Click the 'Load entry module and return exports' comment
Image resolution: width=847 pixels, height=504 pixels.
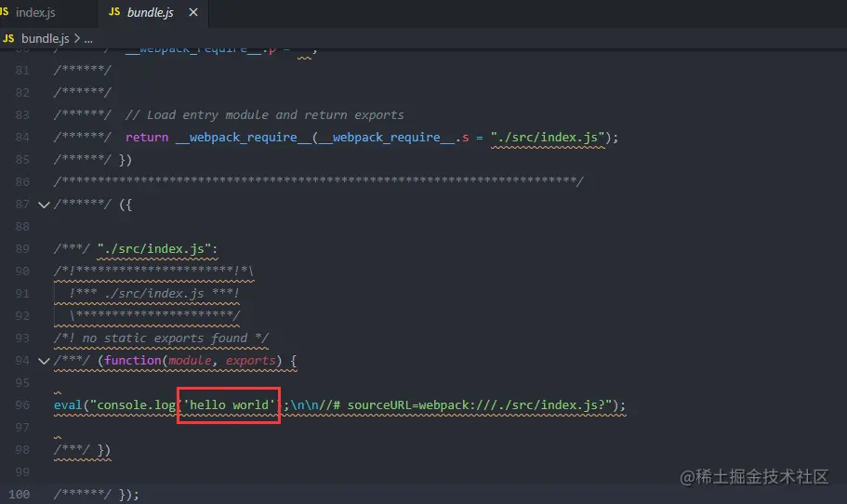(x=265, y=115)
